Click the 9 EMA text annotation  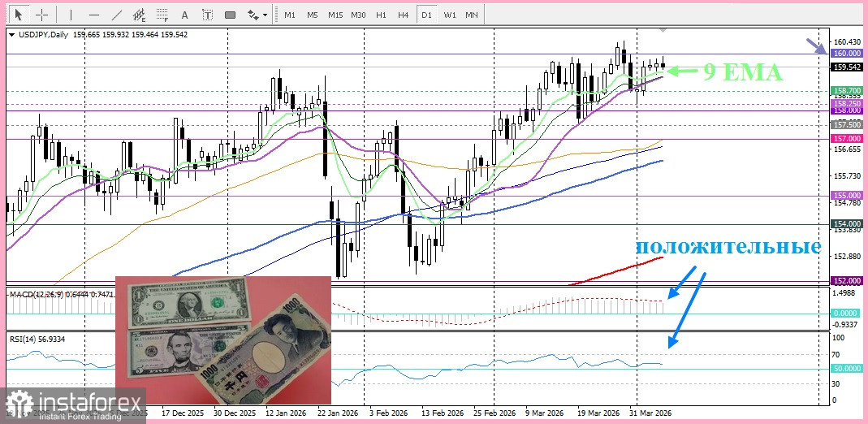tap(743, 72)
